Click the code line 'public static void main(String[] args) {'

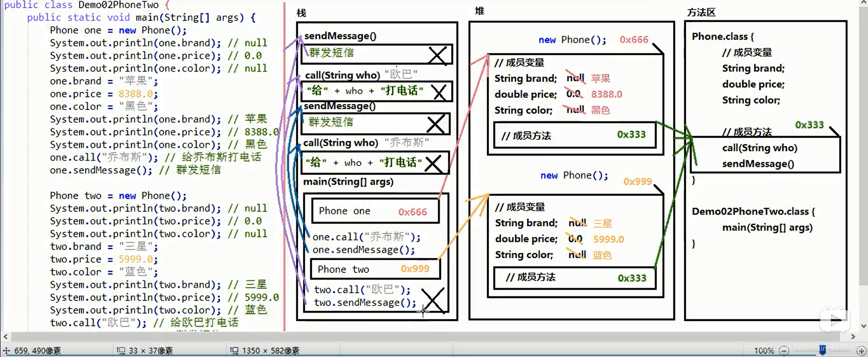coord(141,18)
